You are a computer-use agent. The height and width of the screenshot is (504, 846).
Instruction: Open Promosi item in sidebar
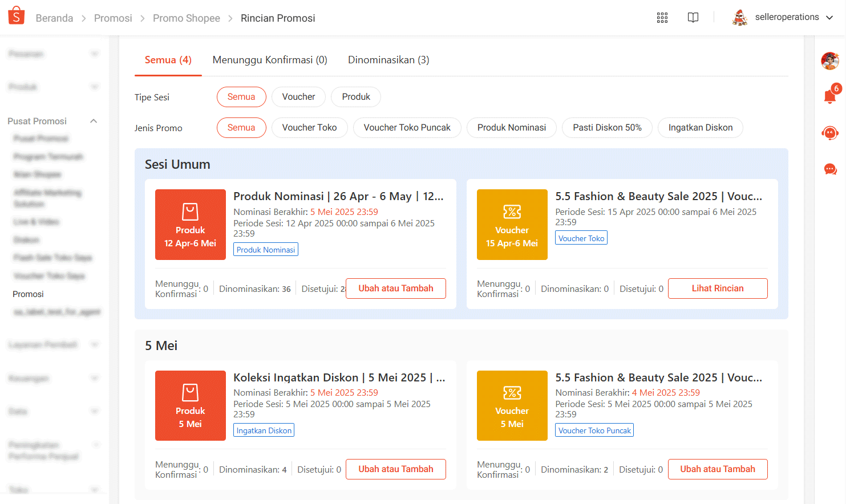tap(29, 294)
